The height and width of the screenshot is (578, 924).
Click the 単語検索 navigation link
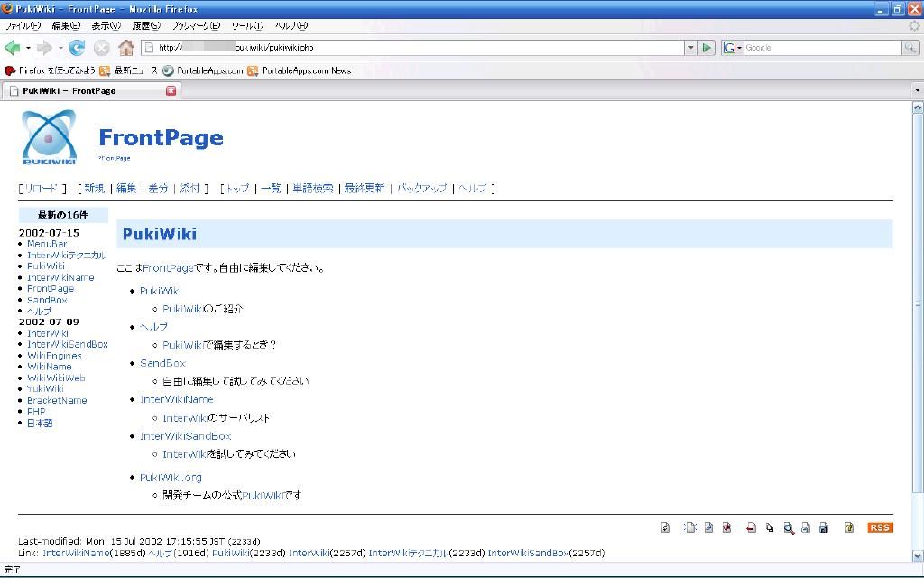tap(313, 188)
